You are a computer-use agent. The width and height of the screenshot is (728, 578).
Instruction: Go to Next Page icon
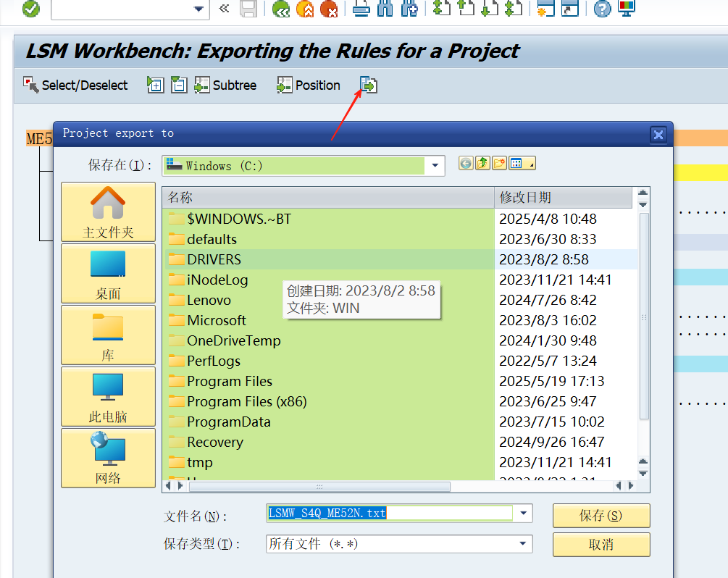490,9
